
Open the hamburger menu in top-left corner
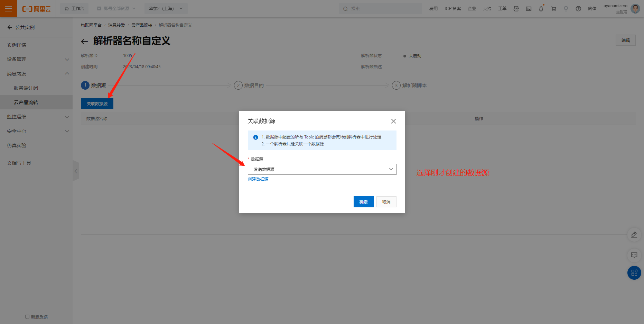[x=9, y=9]
